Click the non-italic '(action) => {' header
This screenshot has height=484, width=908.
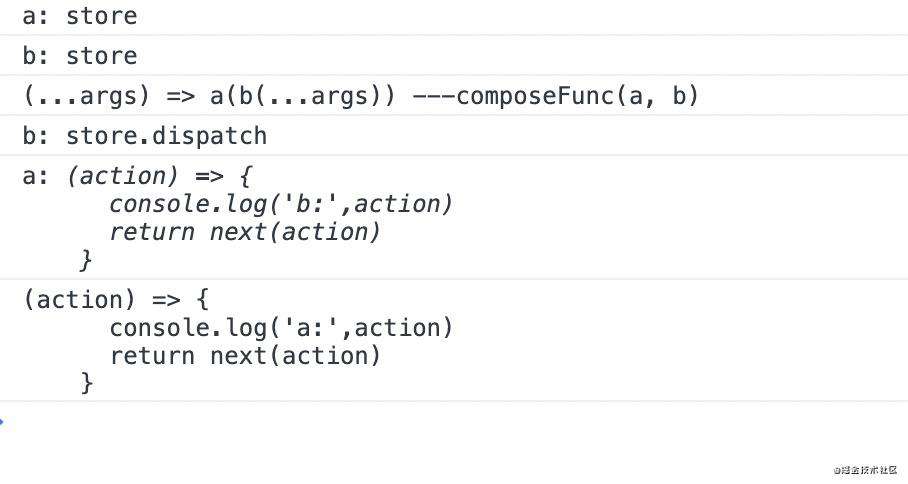(116, 300)
